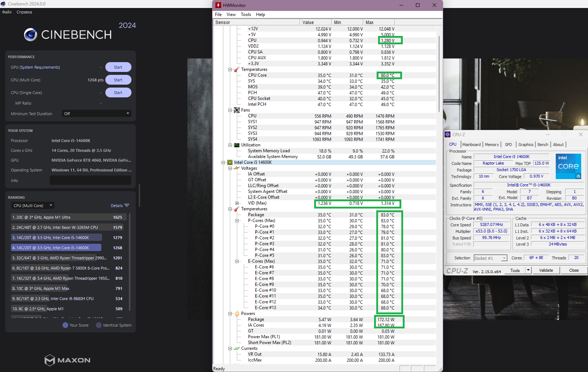The width and height of the screenshot is (588, 372).
Task: Collapse the Fans tree node in HWMonitor
Action: coord(230,110)
